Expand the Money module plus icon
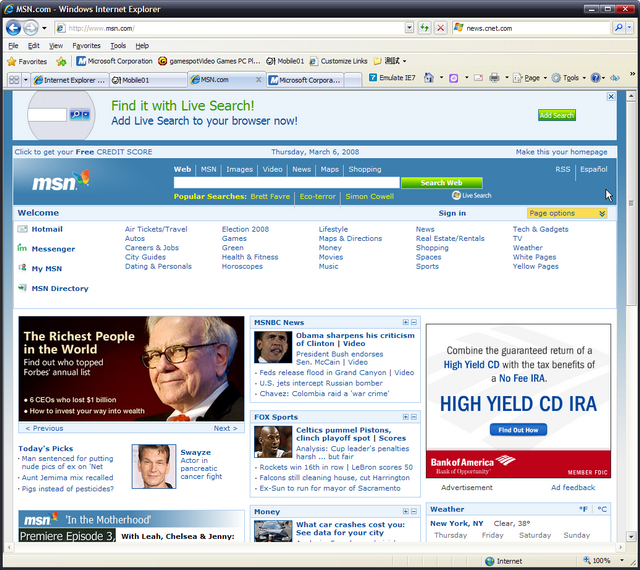The height and width of the screenshot is (570, 640). tap(406, 511)
